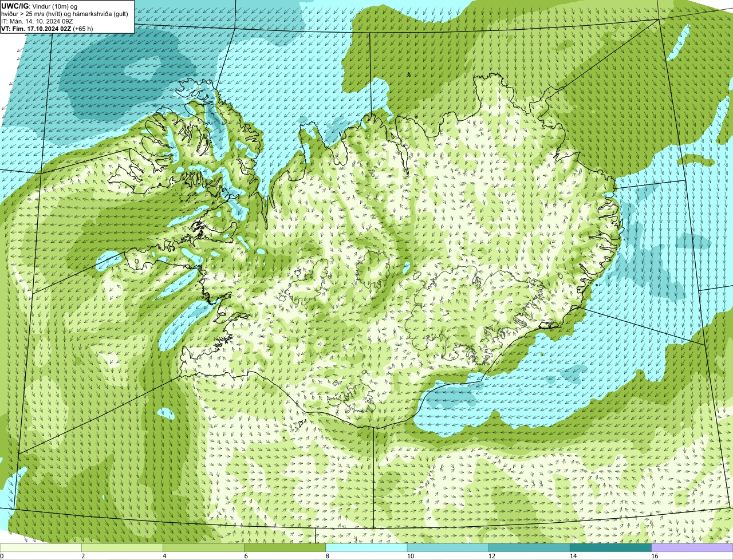Viewport: 733px width, 560px height.
Task: Select the light green 2–4 color scale segment
Action: coord(122,548)
